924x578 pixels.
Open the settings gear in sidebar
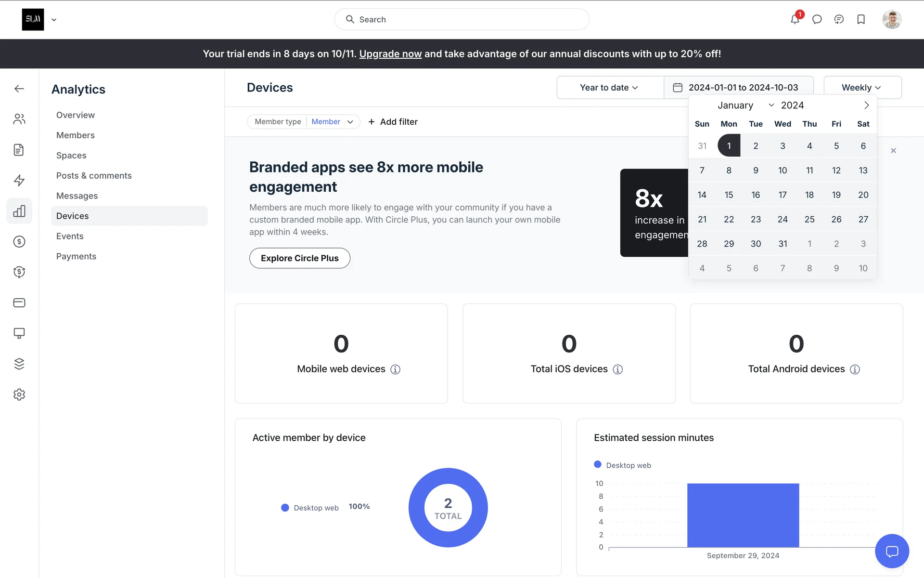coord(19,394)
